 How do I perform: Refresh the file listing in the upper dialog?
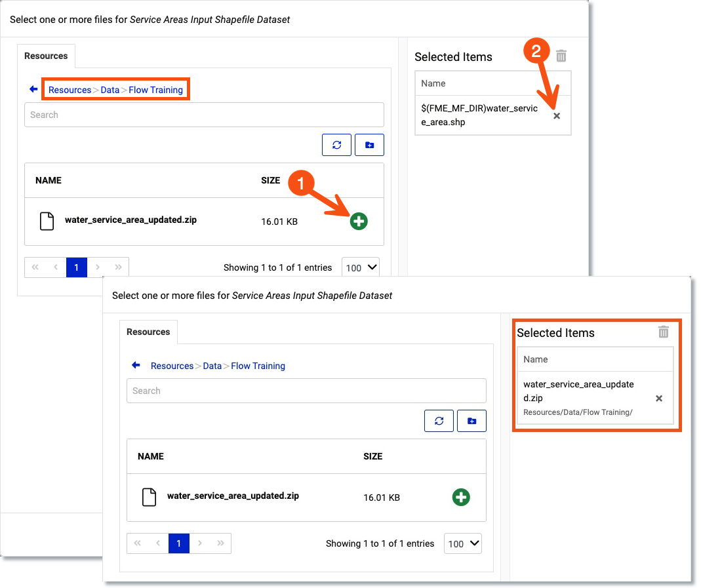[x=336, y=144]
